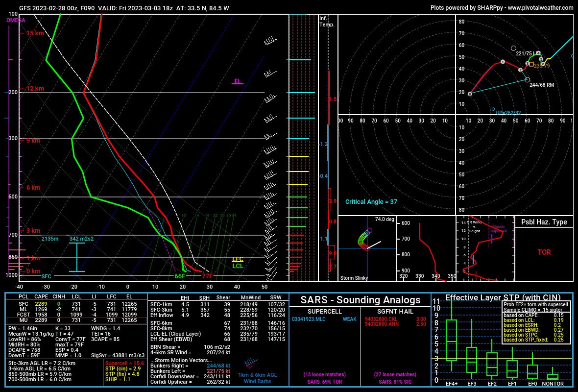
Task: Click the 'STP (cin) = 2.9' parameter
Action: [x=123, y=368]
